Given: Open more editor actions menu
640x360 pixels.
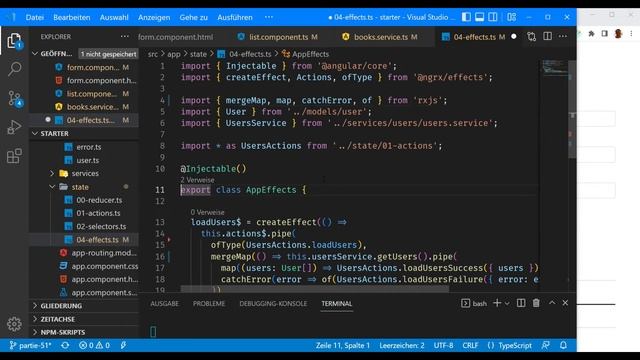Looking at the screenshot, I should [x=563, y=36].
